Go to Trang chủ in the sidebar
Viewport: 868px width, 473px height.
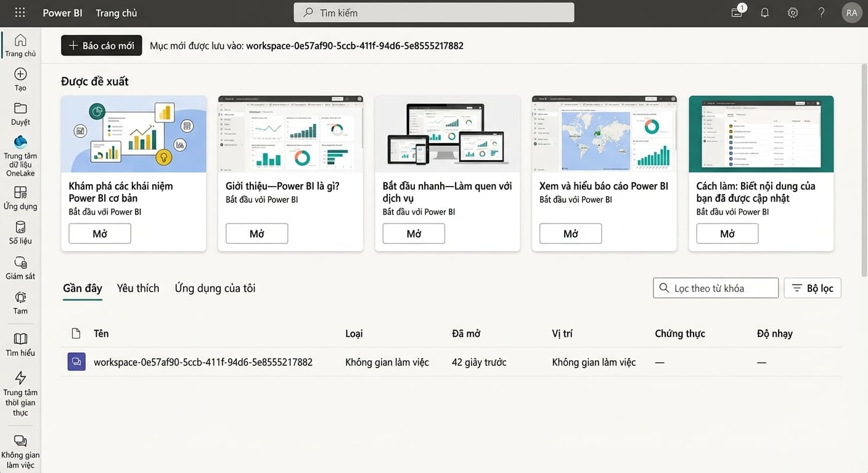tap(20, 46)
